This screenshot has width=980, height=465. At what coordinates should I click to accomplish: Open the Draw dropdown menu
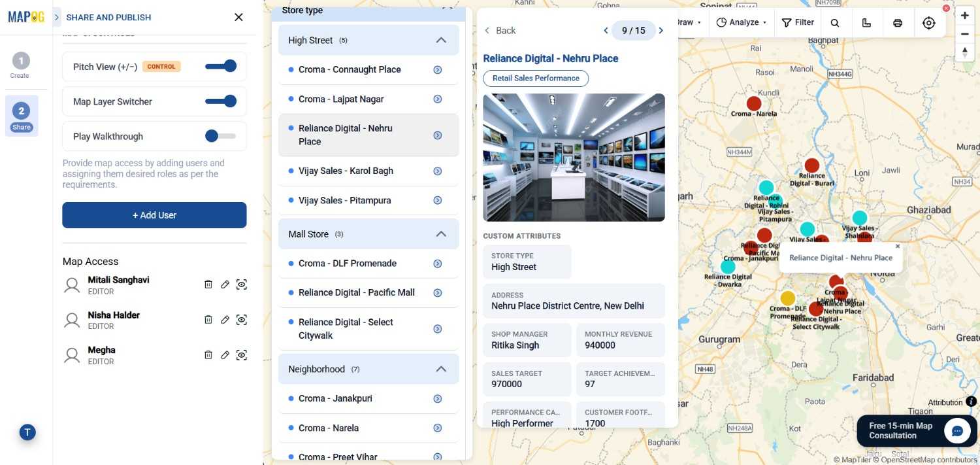point(689,22)
